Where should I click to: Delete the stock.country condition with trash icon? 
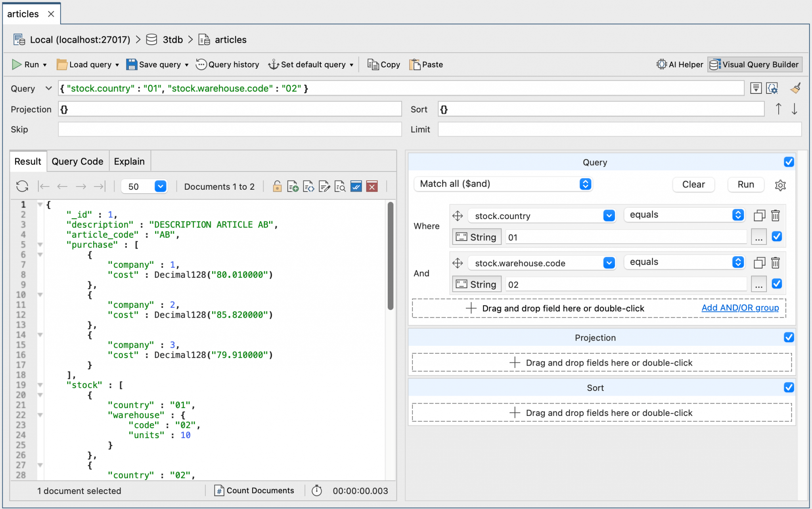tap(775, 215)
